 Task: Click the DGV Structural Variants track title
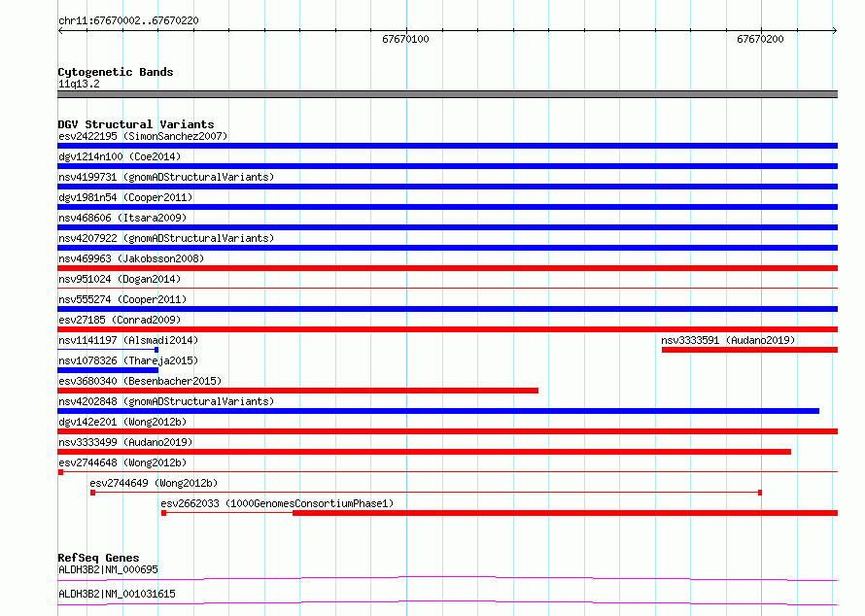coord(136,124)
